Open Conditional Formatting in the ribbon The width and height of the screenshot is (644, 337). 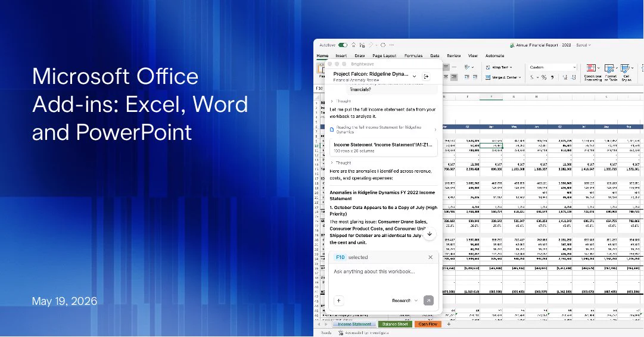coord(593,73)
